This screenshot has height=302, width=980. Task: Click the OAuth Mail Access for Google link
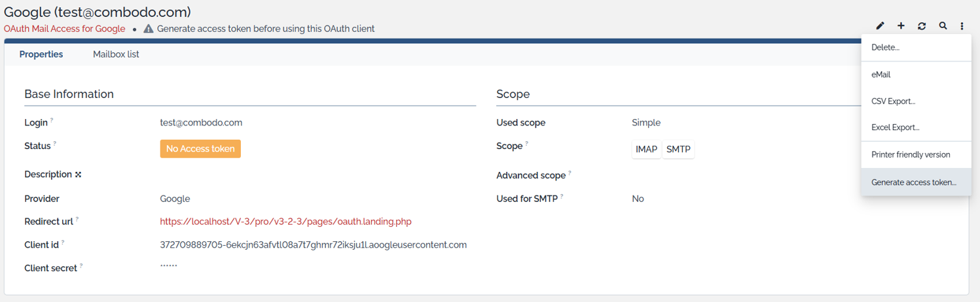[x=64, y=29]
